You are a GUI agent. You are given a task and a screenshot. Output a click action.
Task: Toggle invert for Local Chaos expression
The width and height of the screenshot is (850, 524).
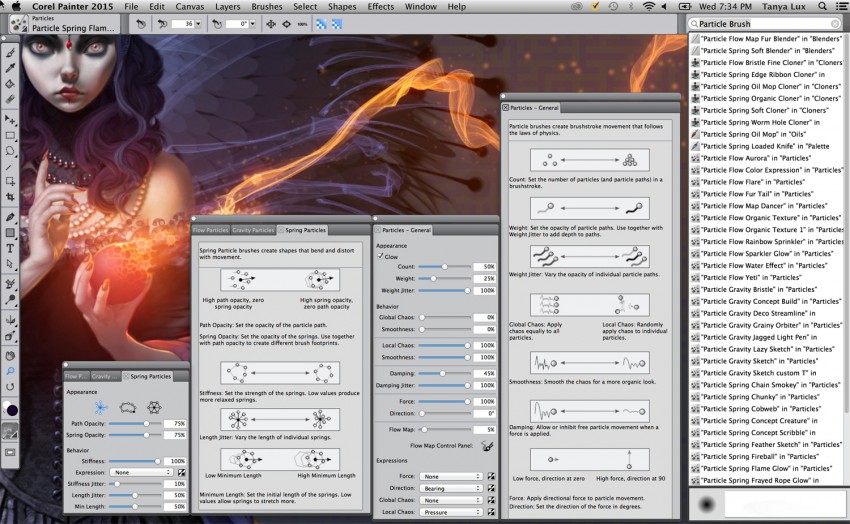[491, 512]
